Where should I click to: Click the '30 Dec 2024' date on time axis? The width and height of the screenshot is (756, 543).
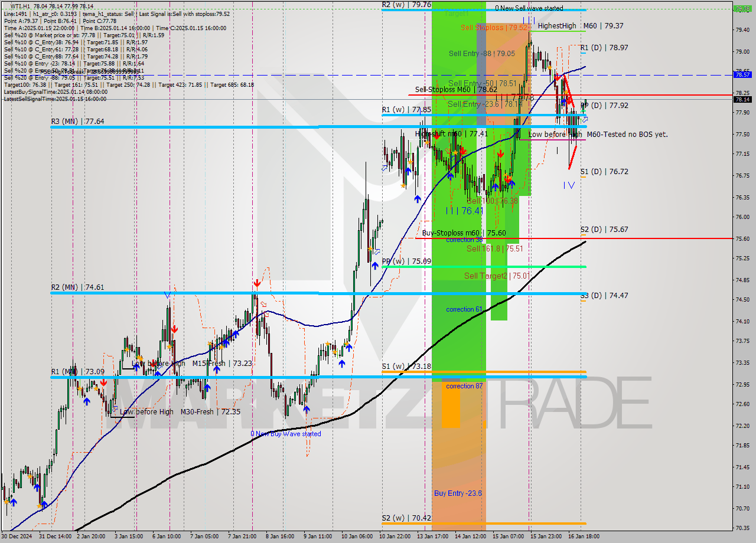click(x=17, y=537)
